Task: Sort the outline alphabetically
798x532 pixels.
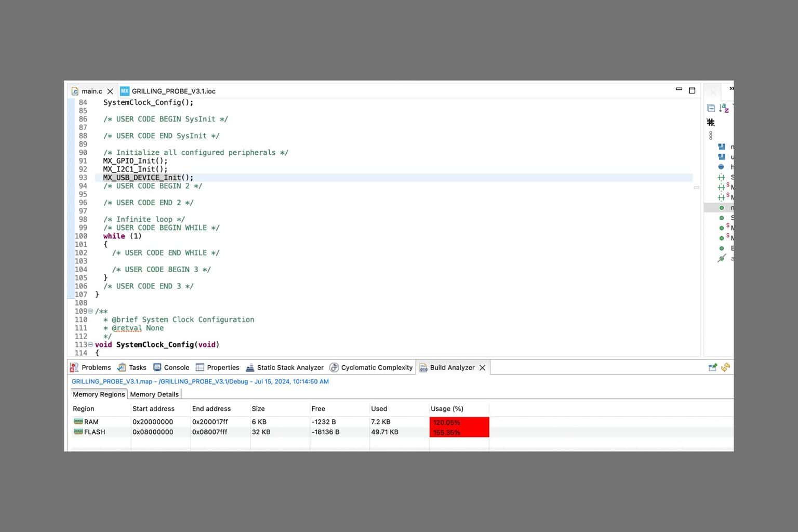Action: click(x=724, y=108)
